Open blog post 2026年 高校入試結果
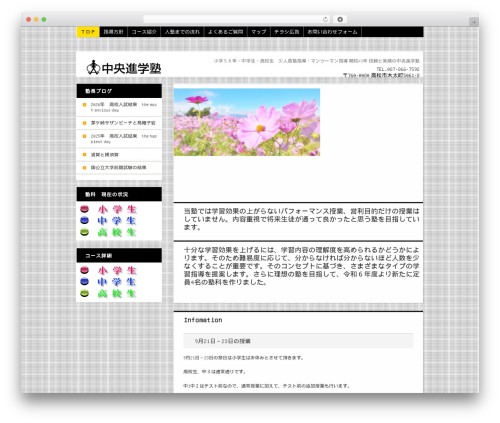Screen dimensions: 500x423 tap(124, 107)
